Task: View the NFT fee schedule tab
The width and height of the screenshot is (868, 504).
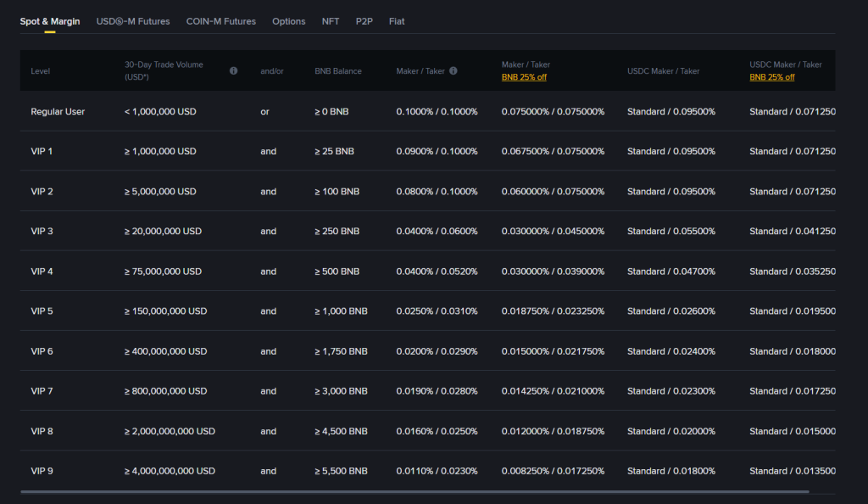Action: pos(330,21)
